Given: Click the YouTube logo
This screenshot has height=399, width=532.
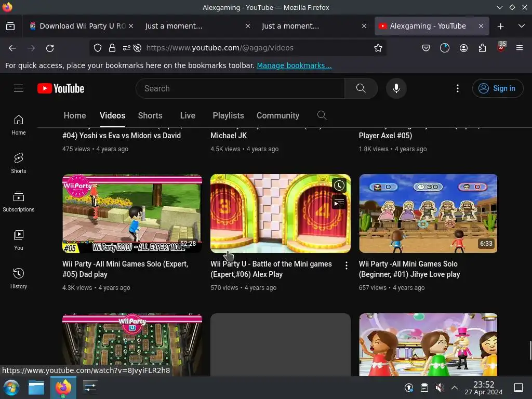Looking at the screenshot, I should 61,88.
